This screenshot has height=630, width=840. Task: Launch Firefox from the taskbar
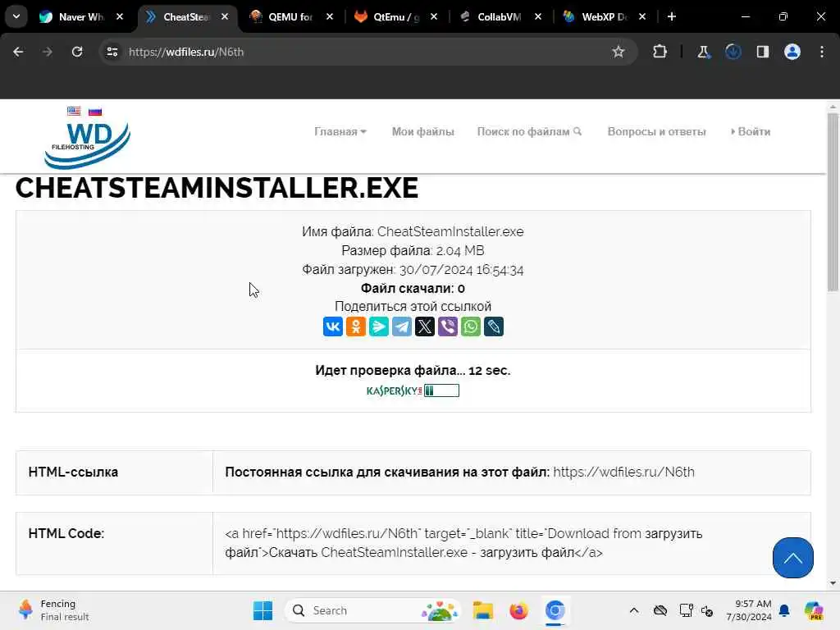(518, 610)
